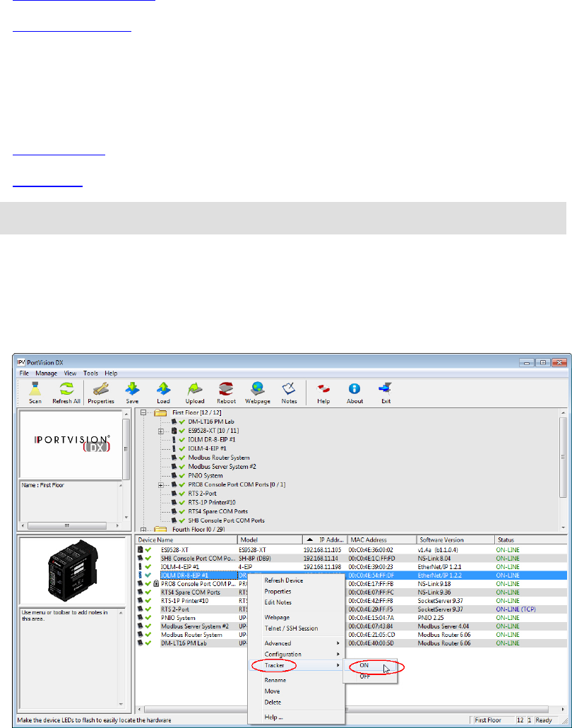This screenshot has width=572, height=728.
Task: Select RTS-1P Printer#10 tree item
Action: click(212, 502)
